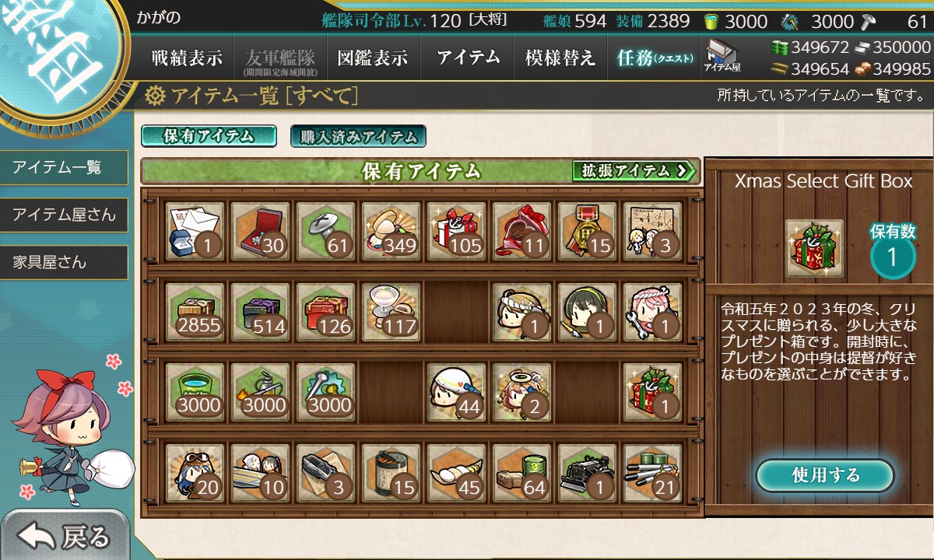Switch to 保有アイテム tab
The image size is (934, 560).
point(209,136)
